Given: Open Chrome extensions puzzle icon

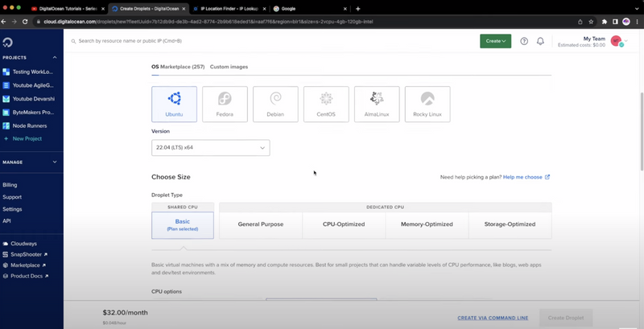Looking at the screenshot, I should pyautogui.click(x=605, y=22).
